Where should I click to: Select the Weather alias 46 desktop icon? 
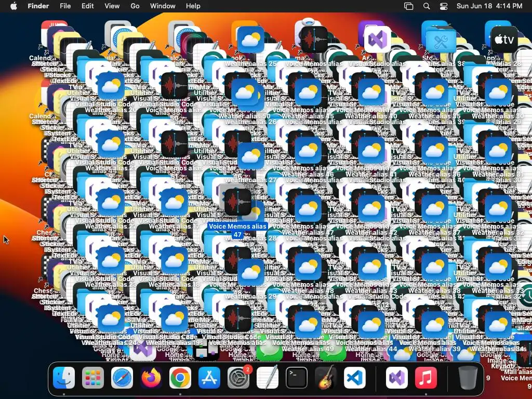point(308,150)
